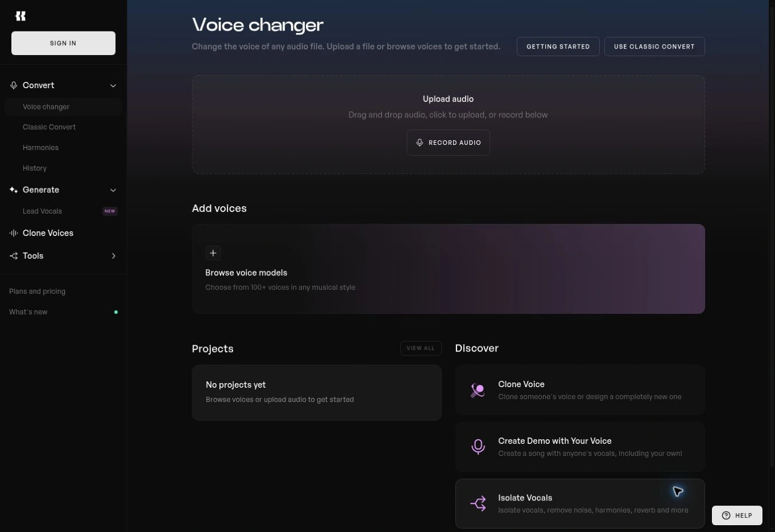The width and height of the screenshot is (775, 532).
Task: Click the question mark icon in Help
Action: 726,515
